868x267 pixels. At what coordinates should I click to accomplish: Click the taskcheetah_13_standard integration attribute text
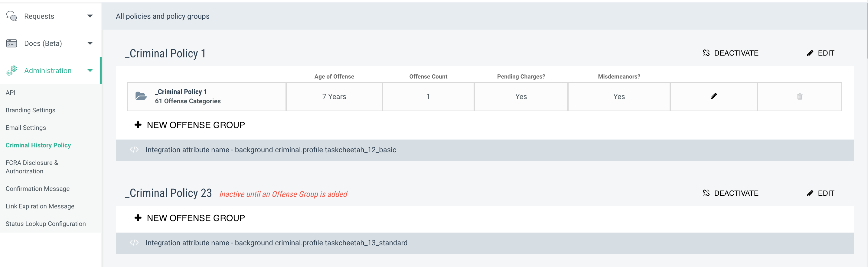click(x=276, y=243)
